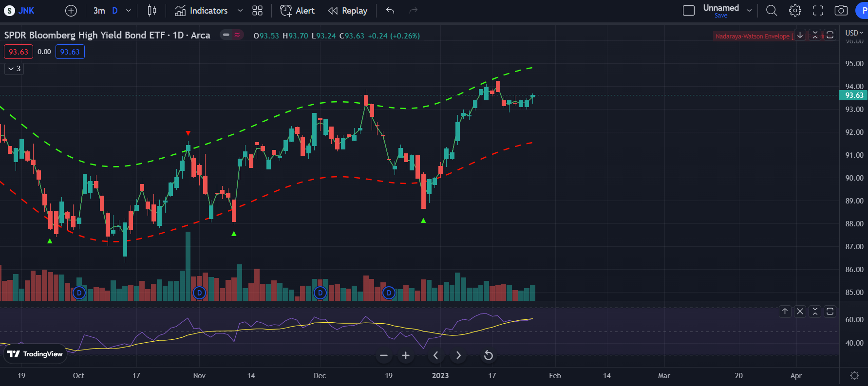Screen dimensions: 868x386
Task: Select the 3m interval
Action: (x=99, y=11)
